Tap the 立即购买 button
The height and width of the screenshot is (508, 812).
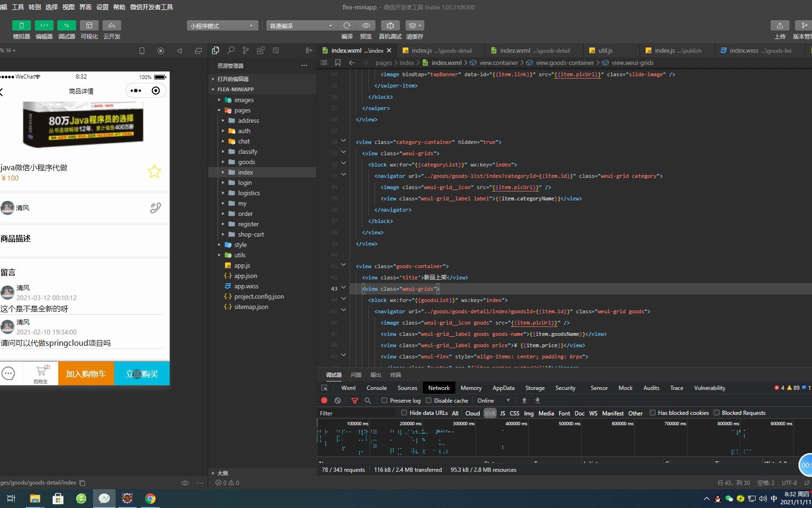coord(142,373)
